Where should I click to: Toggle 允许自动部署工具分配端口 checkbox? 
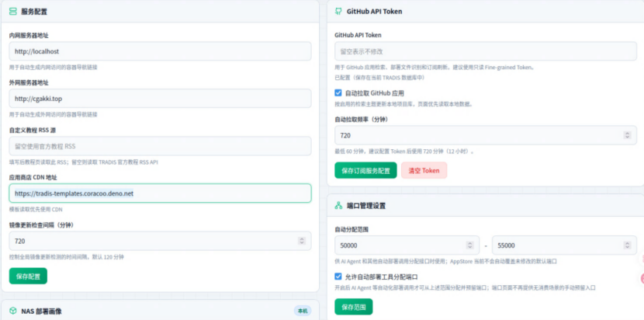tap(338, 277)
